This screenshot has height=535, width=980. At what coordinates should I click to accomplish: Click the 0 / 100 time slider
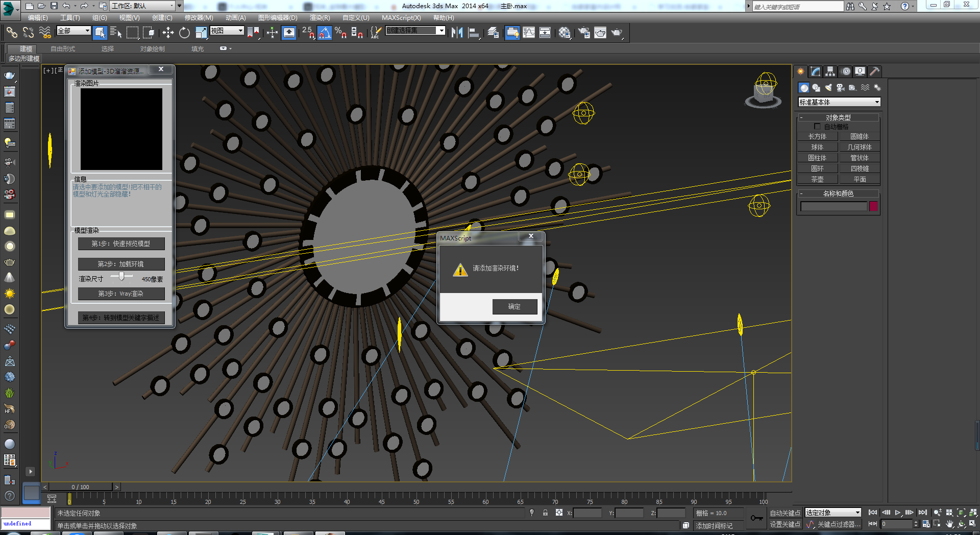point(80,487)
